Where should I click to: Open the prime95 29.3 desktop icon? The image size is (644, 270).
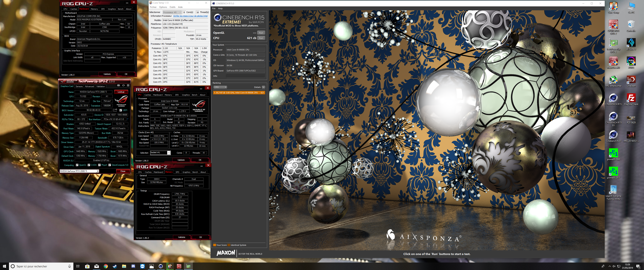coord(613,173)
